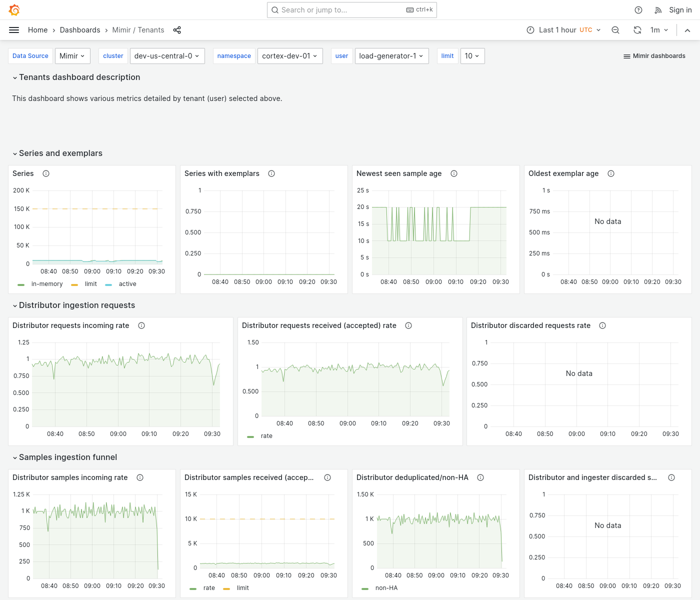Click the zoom out time range icon
The height and width of the screenshot is (600, 700).
(615, 30)
